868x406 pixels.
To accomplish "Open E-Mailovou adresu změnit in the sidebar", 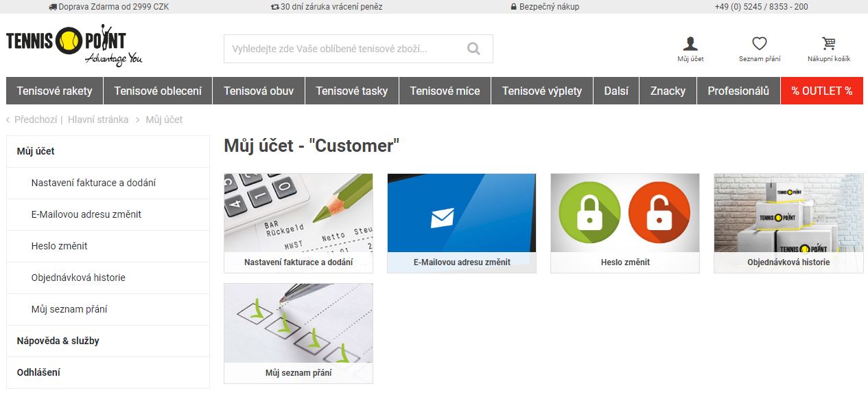I will [108, 214].
